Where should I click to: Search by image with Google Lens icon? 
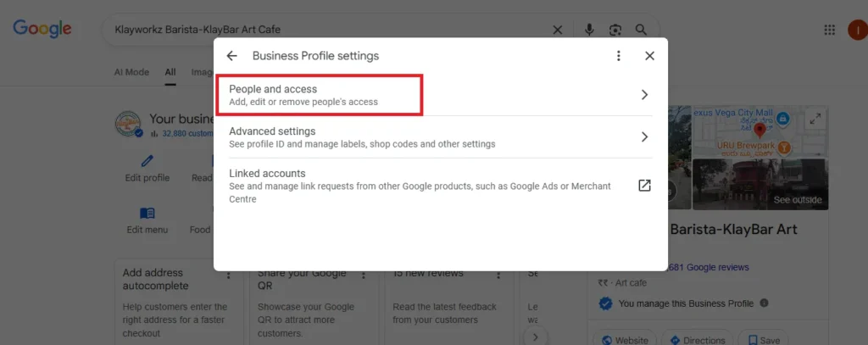click(615, 30)
